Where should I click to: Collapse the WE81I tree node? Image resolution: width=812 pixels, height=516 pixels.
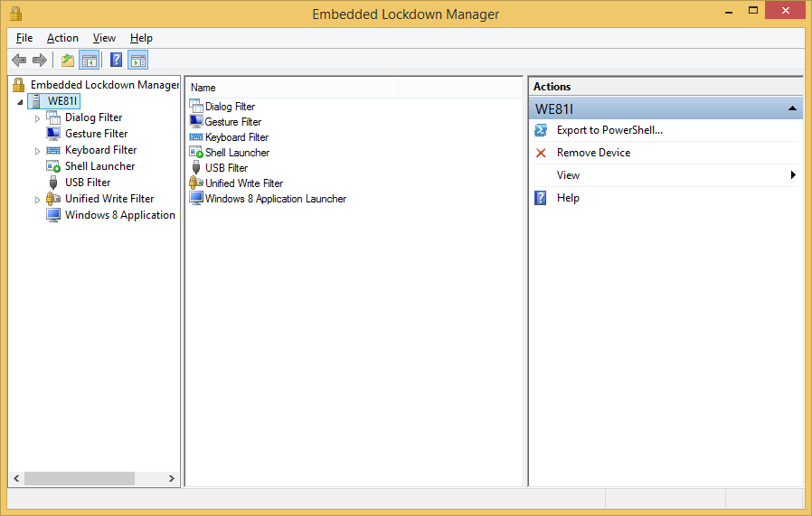20,102
